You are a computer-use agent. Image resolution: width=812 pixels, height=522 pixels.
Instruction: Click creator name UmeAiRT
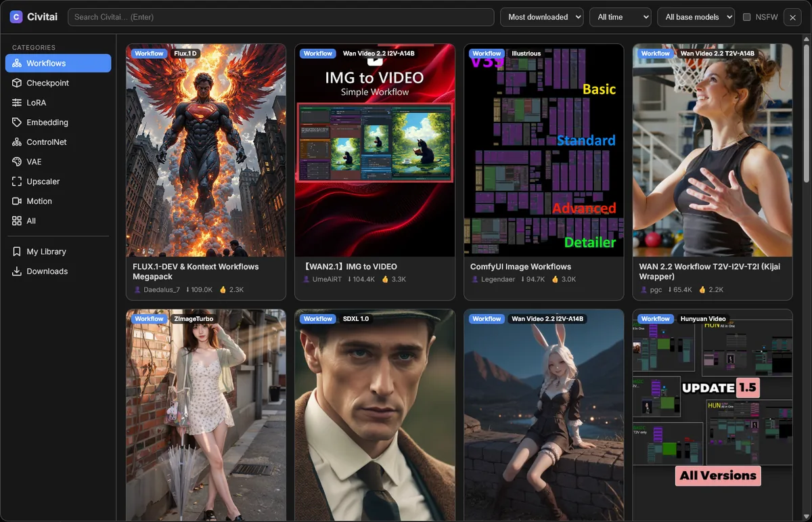point(328,279)
